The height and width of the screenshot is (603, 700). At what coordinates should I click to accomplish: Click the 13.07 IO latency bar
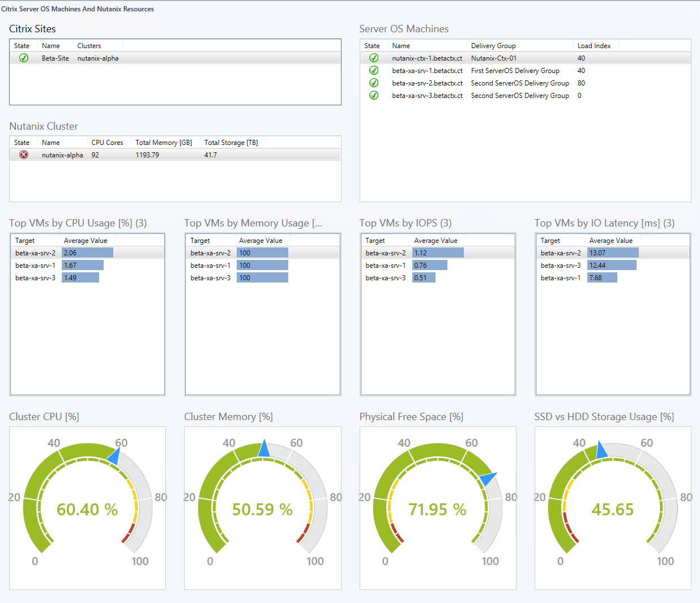(613, 253)
